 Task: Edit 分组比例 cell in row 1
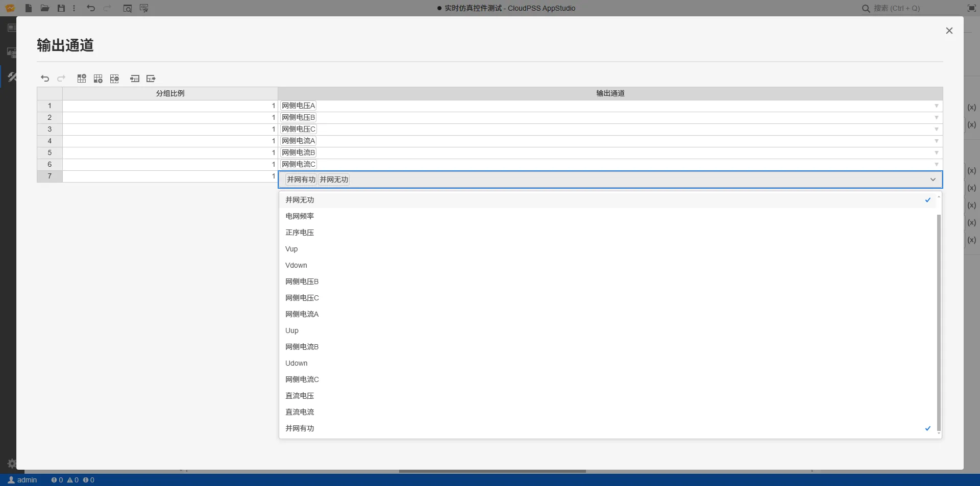tap(170, 106)
